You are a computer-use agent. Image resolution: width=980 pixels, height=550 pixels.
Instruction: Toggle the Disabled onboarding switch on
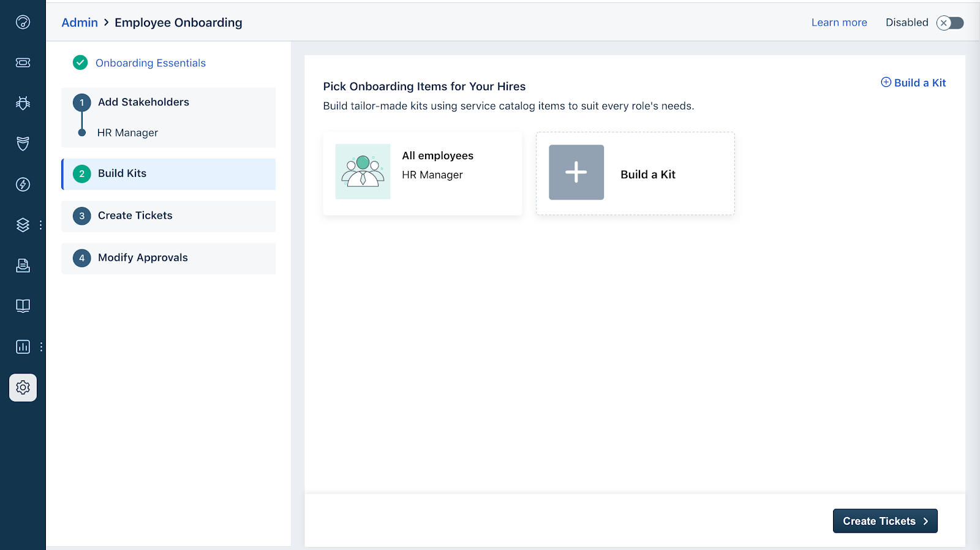(950, 23)
